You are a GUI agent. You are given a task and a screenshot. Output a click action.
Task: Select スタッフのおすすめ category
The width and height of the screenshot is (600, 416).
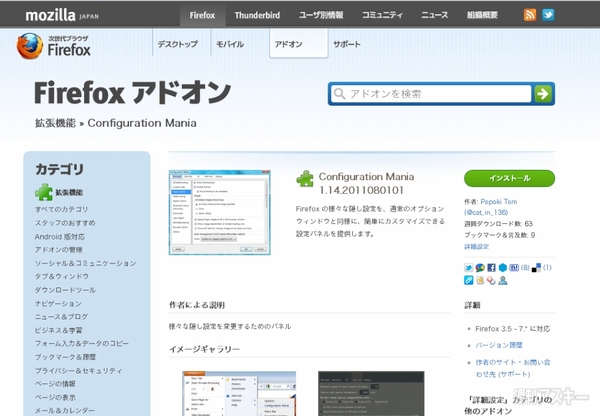(65, 223)
